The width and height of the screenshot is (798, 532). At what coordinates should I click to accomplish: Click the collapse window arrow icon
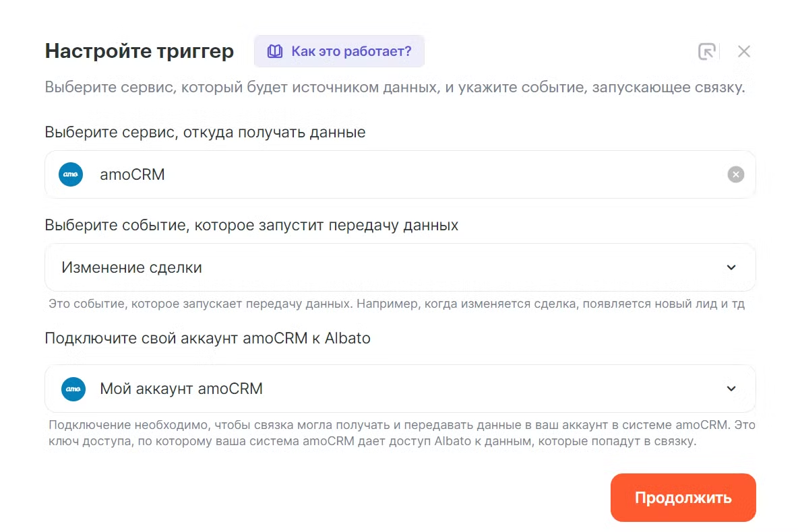click(x=706, y=52)
